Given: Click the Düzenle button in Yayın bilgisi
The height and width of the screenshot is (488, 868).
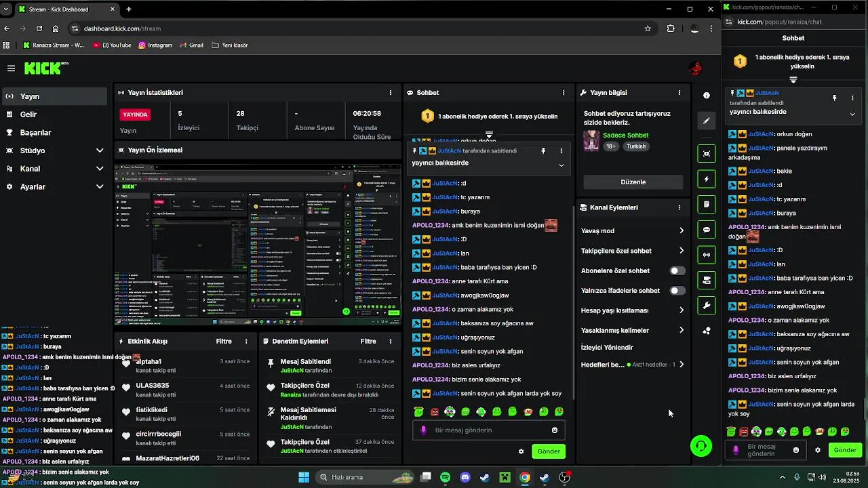Looking at the screenshot, I should (x=633, y=182).
